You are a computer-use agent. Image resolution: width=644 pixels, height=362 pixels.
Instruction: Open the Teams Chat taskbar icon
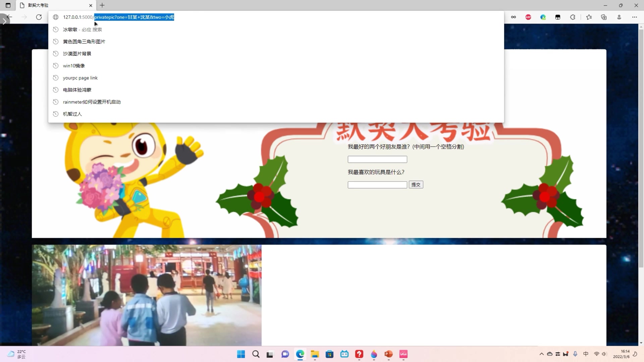tap(285, 354)
